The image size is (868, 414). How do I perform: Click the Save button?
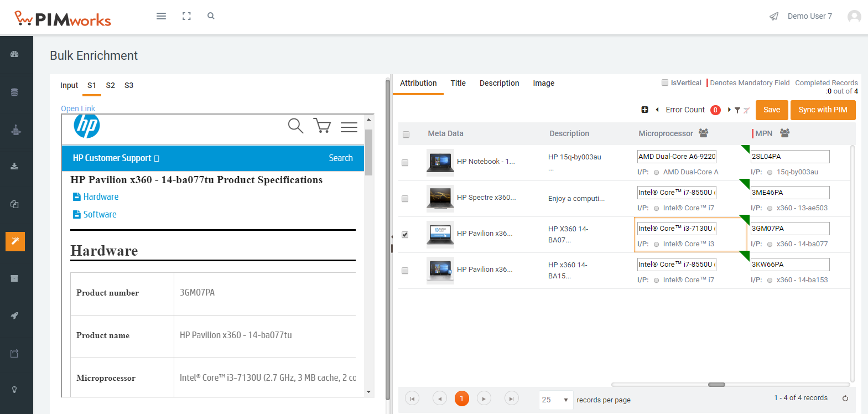tap(772, 110)
